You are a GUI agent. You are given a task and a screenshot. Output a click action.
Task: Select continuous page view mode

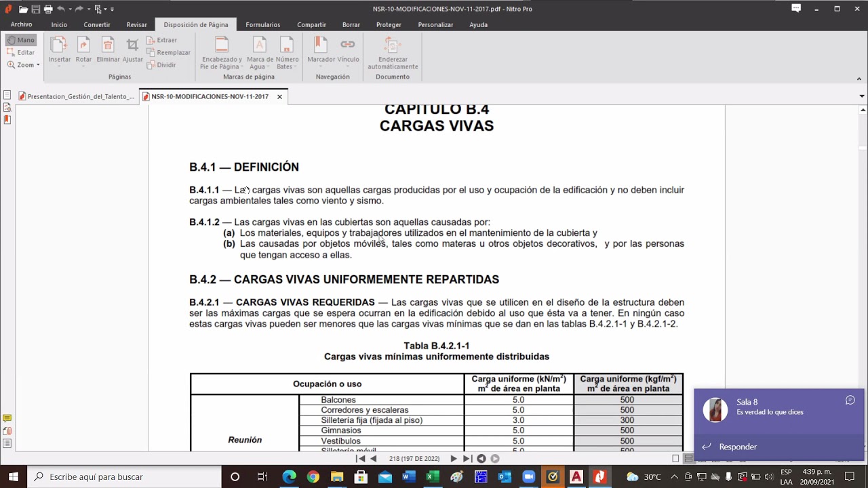pos(688,459)
